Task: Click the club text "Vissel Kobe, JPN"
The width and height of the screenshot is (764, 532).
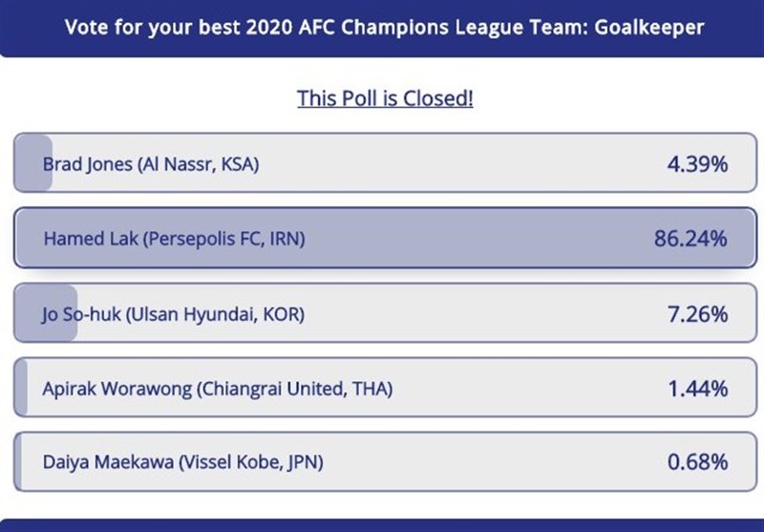Action: pos(249,463)
